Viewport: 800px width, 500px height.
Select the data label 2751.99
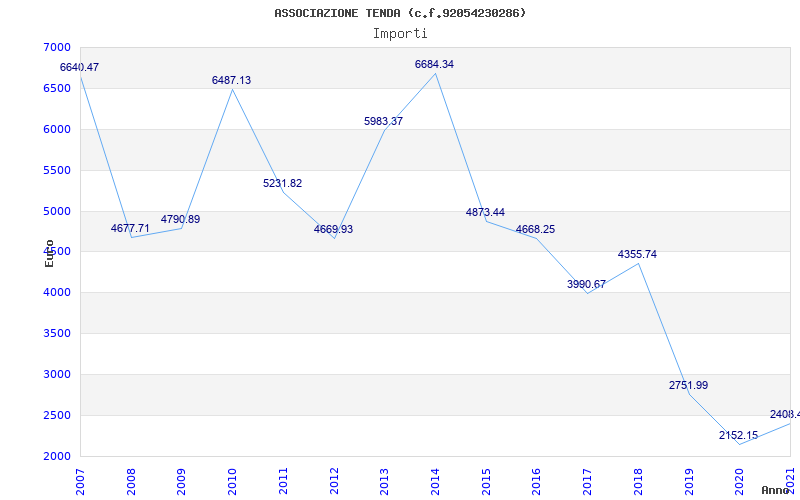point(688,385)
